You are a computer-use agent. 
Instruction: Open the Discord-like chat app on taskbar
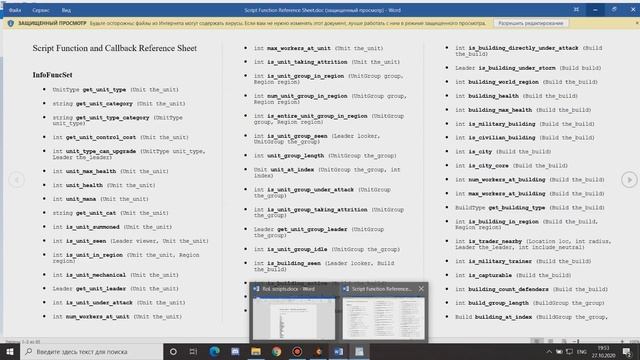[235, 351]
